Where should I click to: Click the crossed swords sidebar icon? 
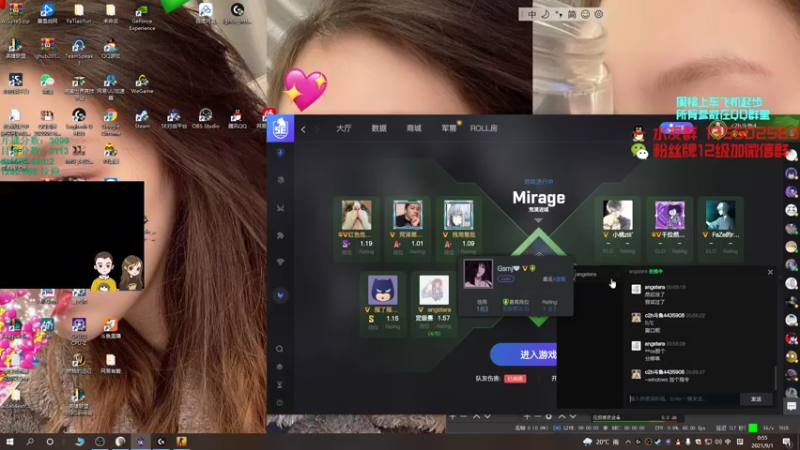(280, 208)
